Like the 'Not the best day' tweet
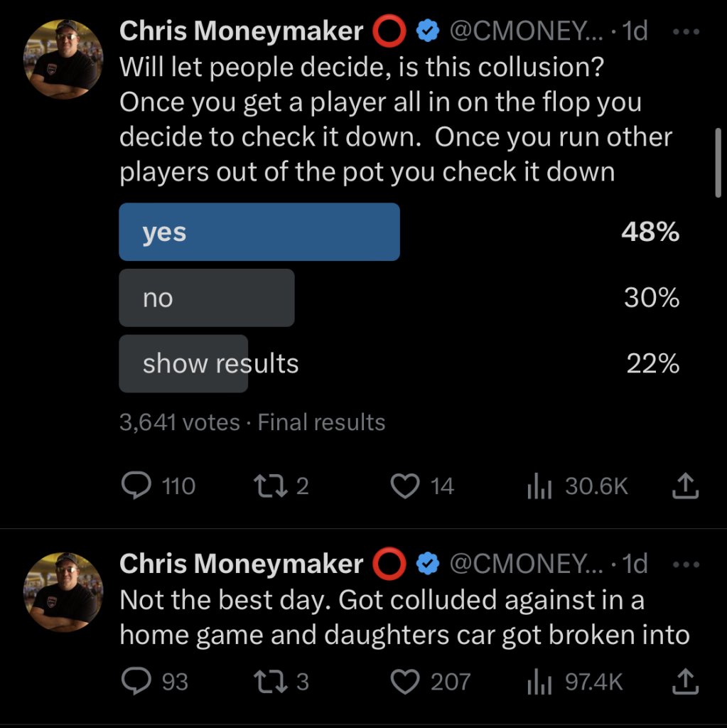 point(405,682)
